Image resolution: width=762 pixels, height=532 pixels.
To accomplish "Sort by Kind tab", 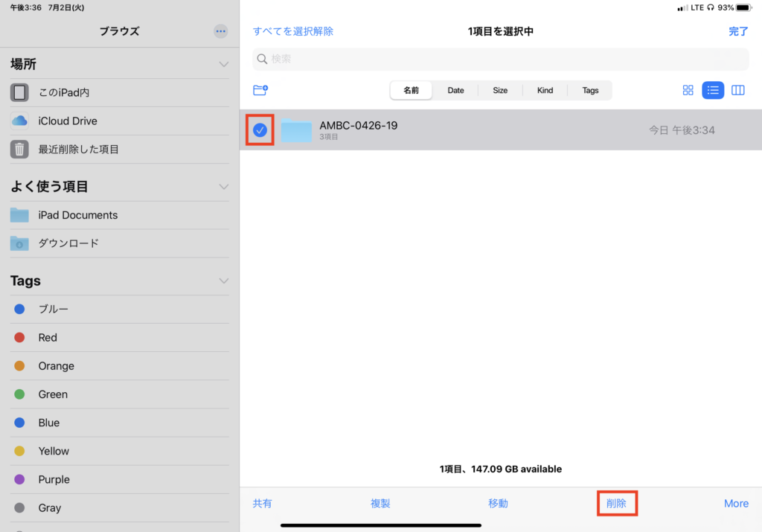I will point(545,90).
